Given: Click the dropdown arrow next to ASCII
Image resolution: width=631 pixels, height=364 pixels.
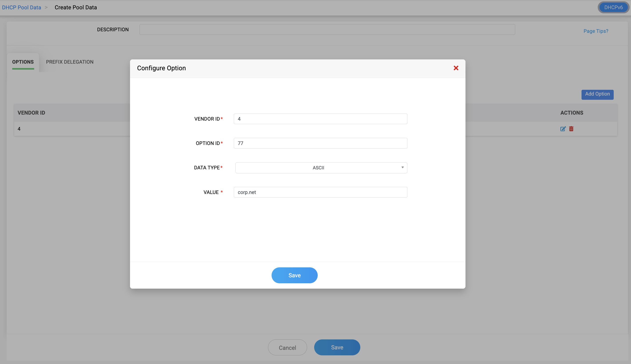Looking at the screenshot, I should pyautogui.click(x=402, y=168).
